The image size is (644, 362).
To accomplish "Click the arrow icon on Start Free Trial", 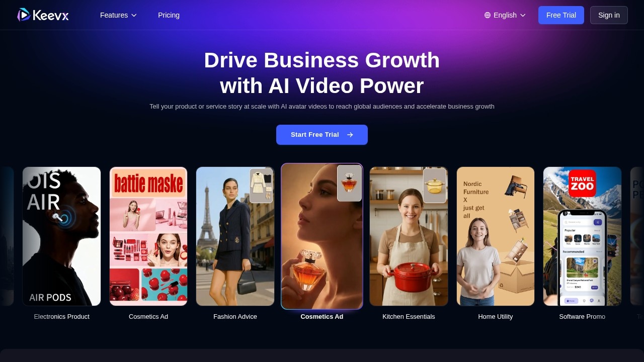I will click(x=350, y=135).
